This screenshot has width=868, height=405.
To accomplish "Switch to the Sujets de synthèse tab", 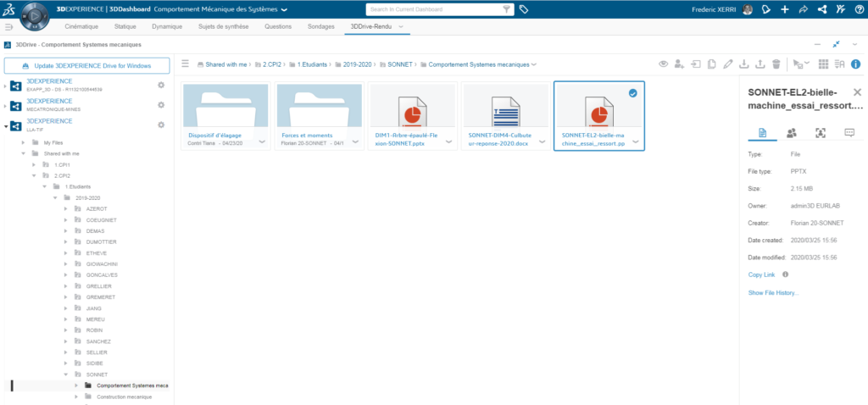I will pyautogui.click(x=224, y=26).
